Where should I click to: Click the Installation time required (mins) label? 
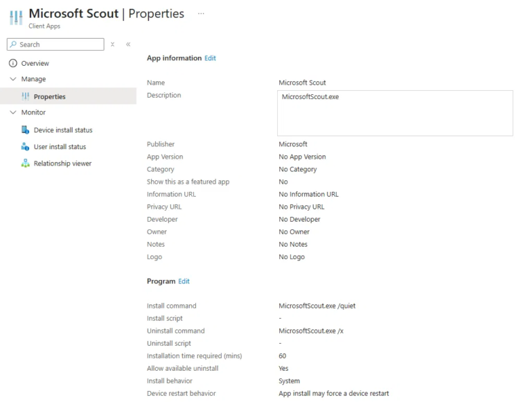[x=194, y=356]
